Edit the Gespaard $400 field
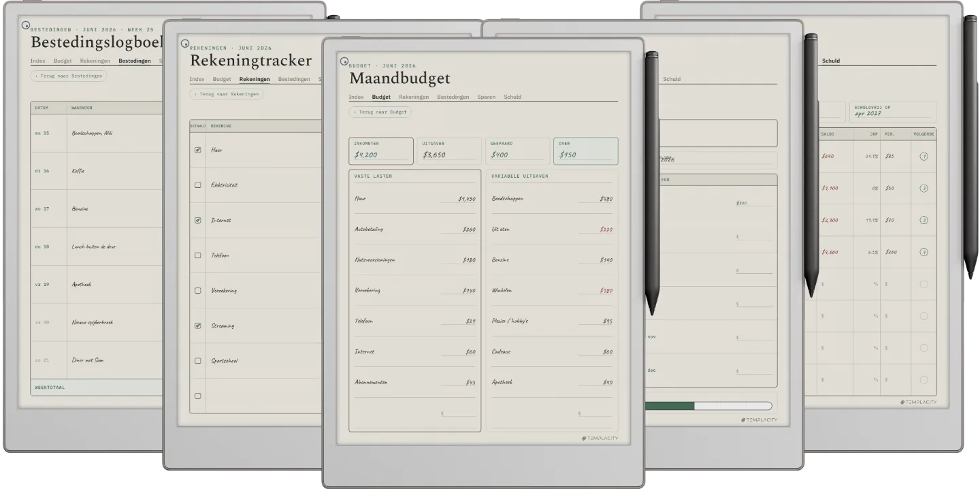980x489 pixels. pyautogui.click(x=518, y=151)
